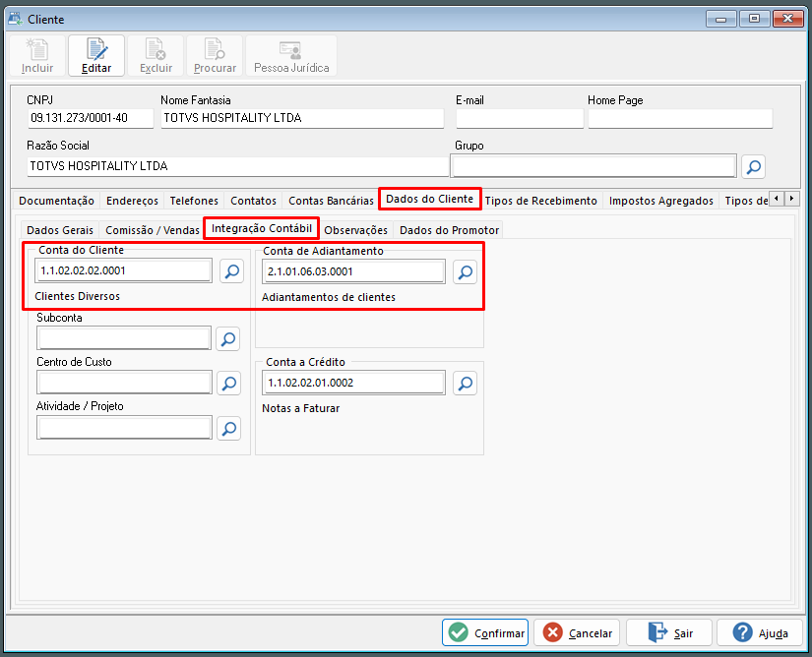Open the Dados do Promotor subtab

449,230
